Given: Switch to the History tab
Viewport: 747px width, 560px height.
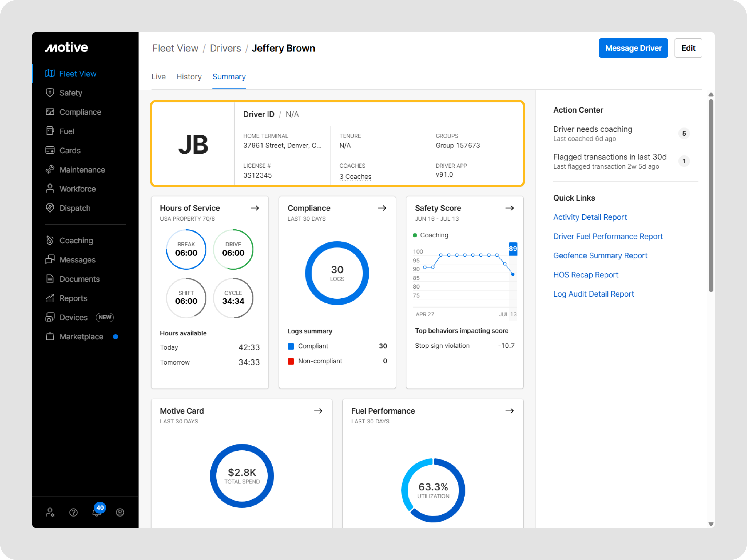Looking at the screenshot, I should [x=189, y=77].
